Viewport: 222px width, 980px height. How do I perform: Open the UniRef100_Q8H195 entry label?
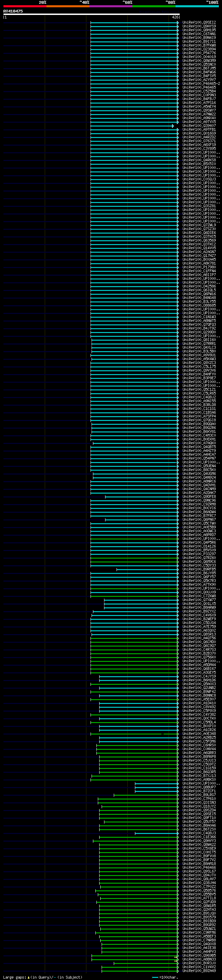coord(199,30)
